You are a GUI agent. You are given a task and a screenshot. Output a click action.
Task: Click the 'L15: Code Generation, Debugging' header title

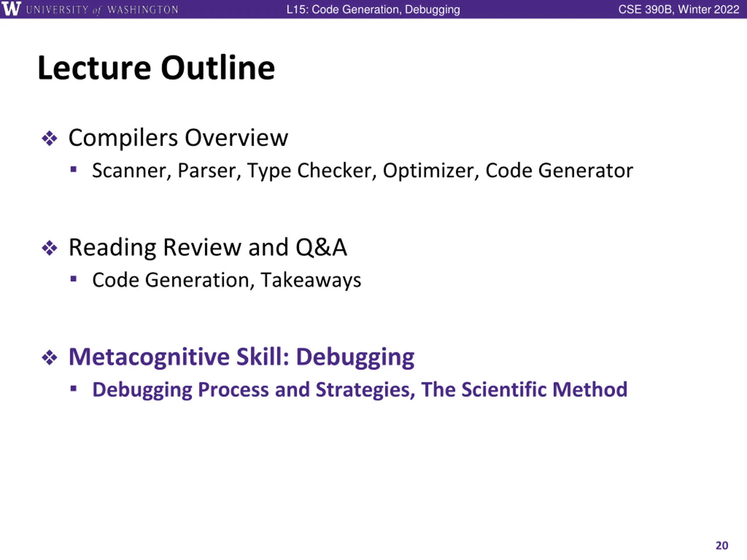coord(373,9)
